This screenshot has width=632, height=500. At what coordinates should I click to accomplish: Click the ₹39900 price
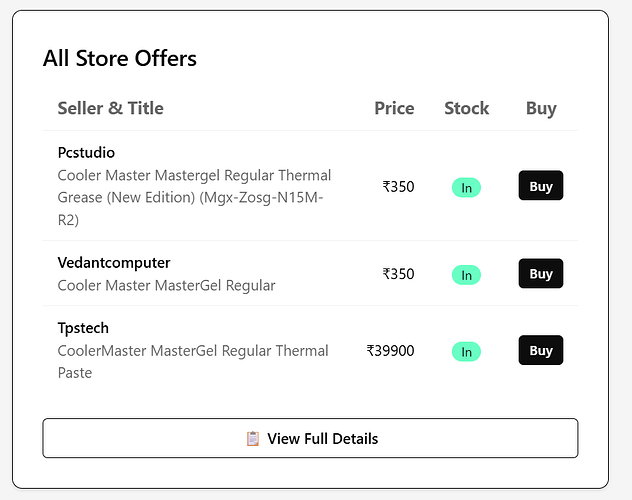390,351
